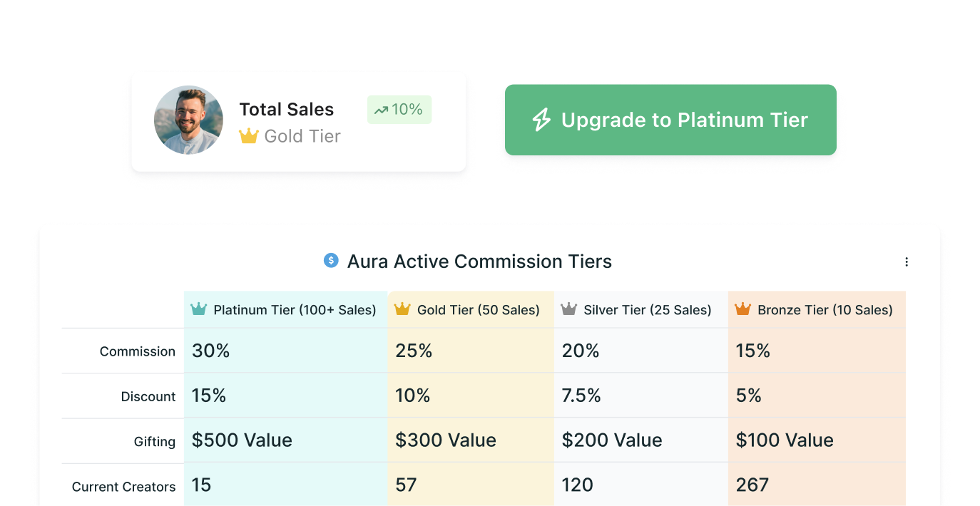The image size is (980, 506).
Task: Click the blue dollar coin icon
Action: pos(331,261)
